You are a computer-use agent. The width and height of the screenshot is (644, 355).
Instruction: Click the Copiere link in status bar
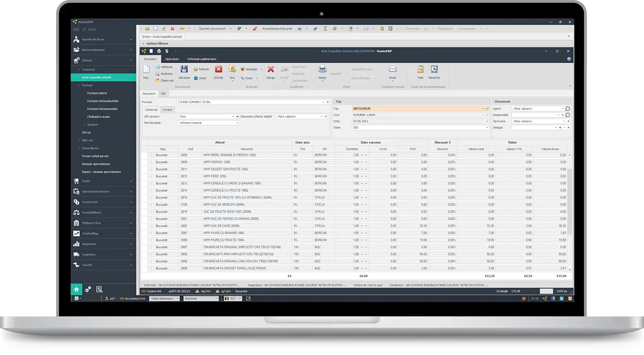[151, 291]
